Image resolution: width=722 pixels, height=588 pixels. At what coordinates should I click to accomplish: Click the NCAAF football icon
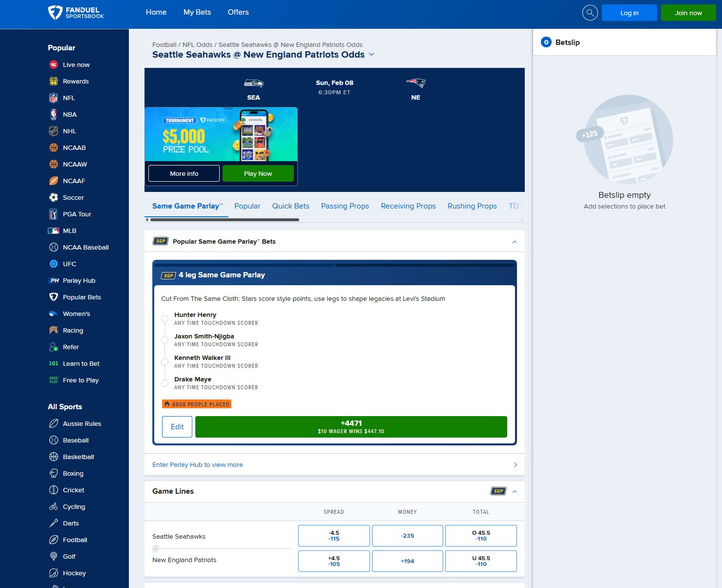pyautogui.click(x=54, y=181)
